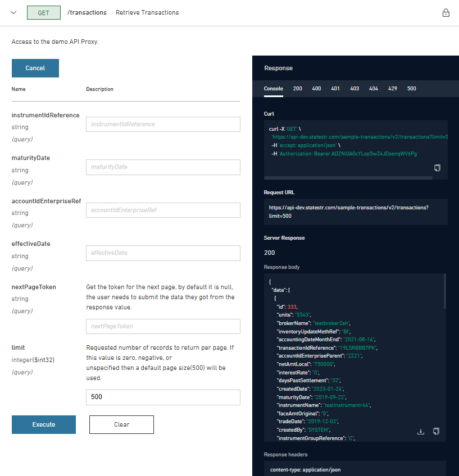Switch to the Console tab
Viewport: 459px width, 476px height.
click(274, 89)
